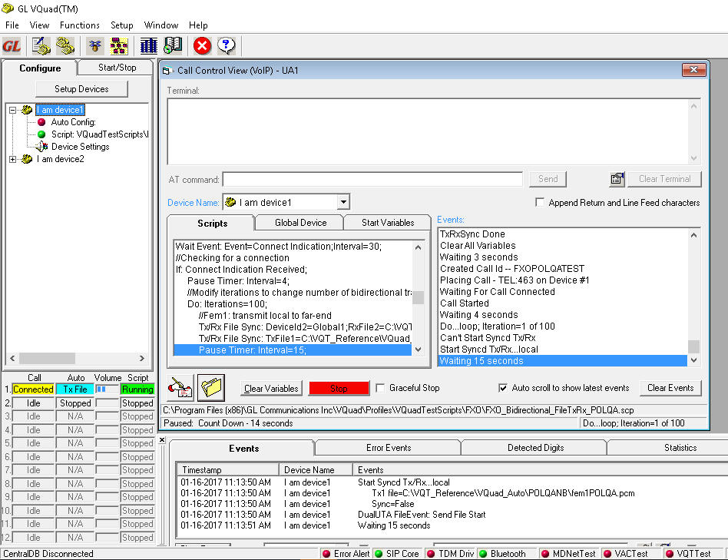This screenshot has height=560, width=728.
Task: Click the row 1 Volume level bar
Action: 107,389
